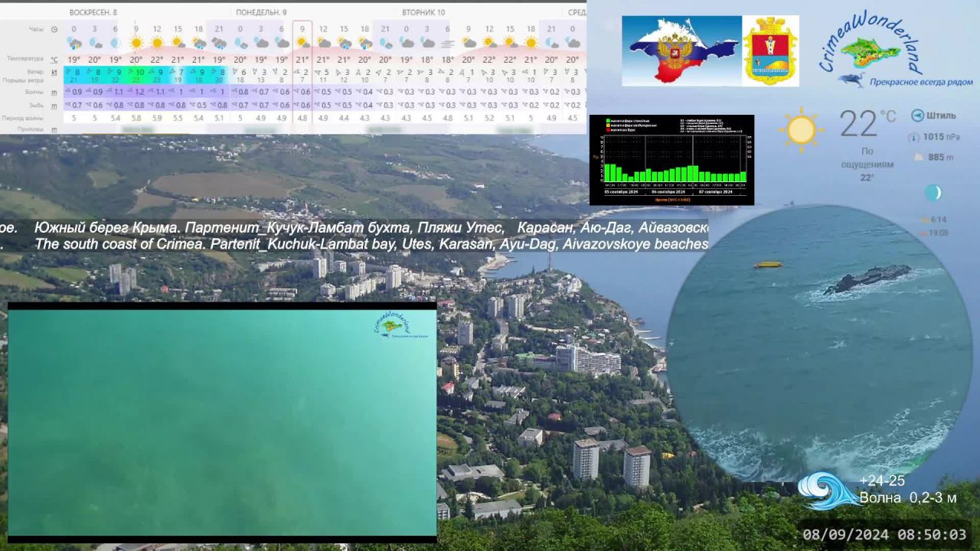This screenshot has height=551, width=980.
Task: Select the ВТОРНИК 10 day header
Action: pos(424,12)
